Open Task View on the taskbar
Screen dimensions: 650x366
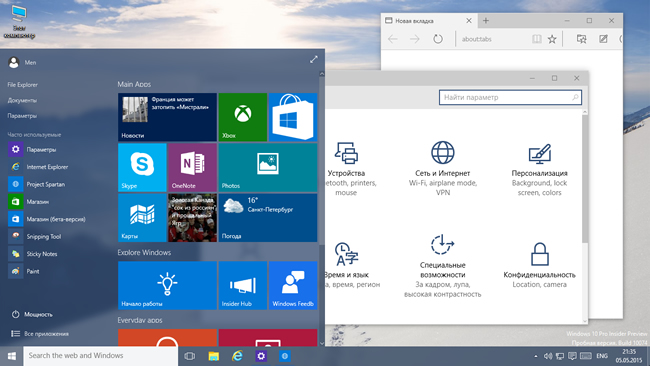coord(189,356)
